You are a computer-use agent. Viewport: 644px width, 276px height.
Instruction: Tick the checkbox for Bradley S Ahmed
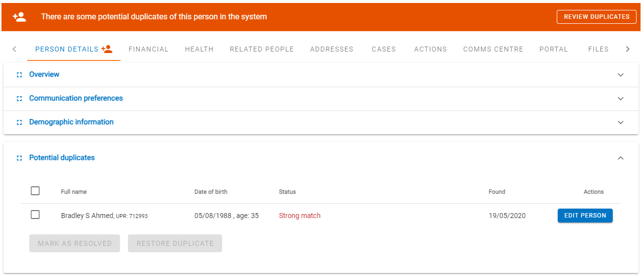[x=35, y=215]
